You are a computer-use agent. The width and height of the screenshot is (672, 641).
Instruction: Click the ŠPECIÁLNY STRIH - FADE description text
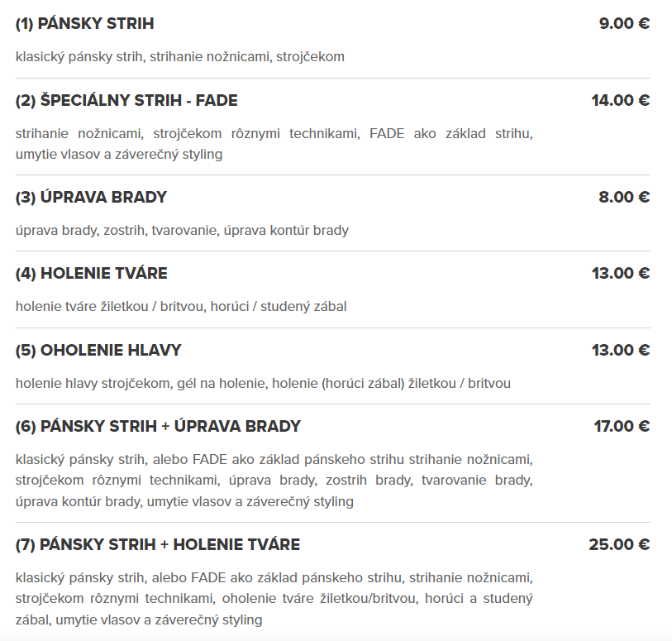pyautogui.click(x=274, y=144)
